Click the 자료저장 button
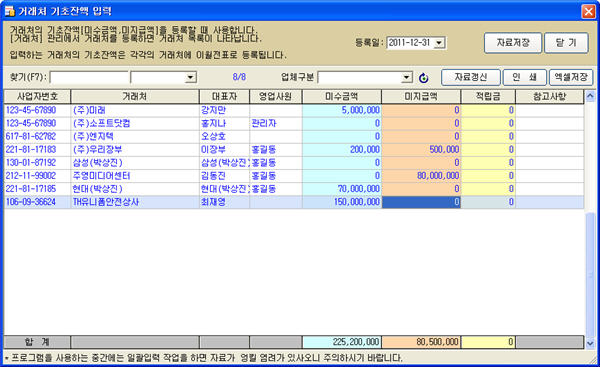This screenshot has width=600, height=367. pos(513,42)
